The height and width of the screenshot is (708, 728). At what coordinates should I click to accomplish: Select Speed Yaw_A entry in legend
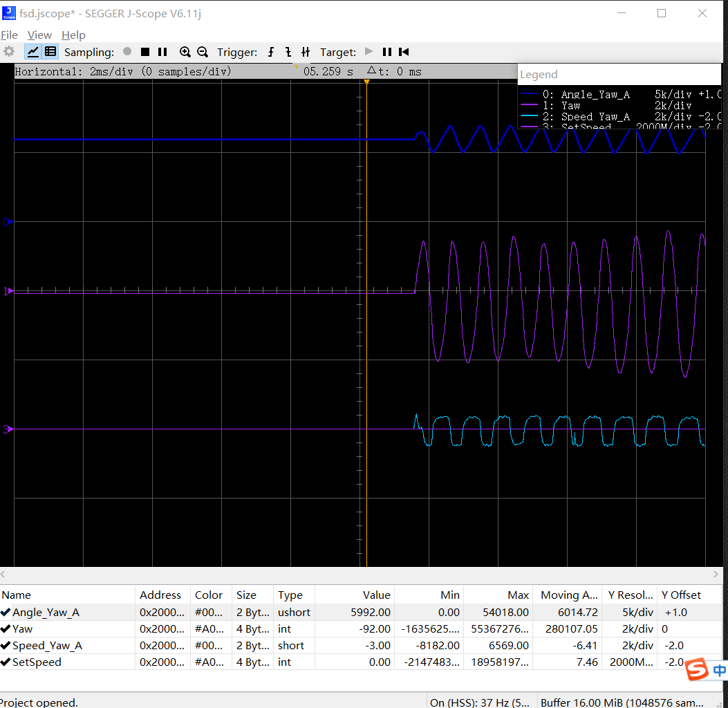click(x=620, y=117)
